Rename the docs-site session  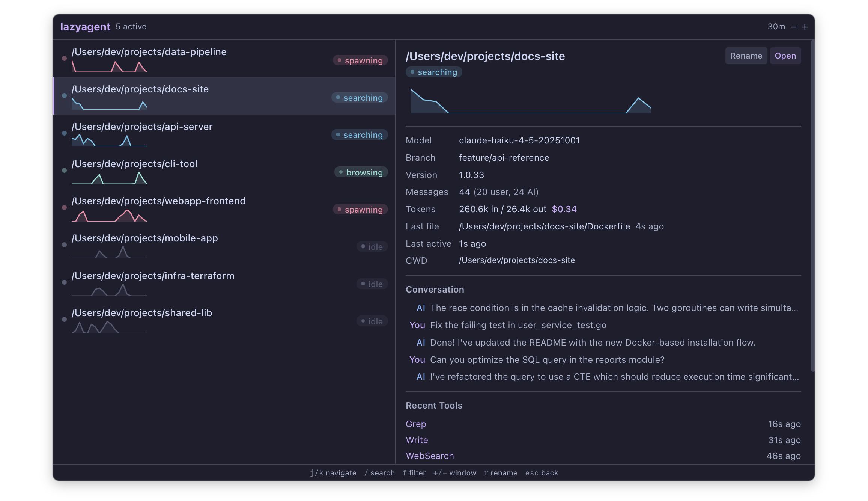(746, 56)
